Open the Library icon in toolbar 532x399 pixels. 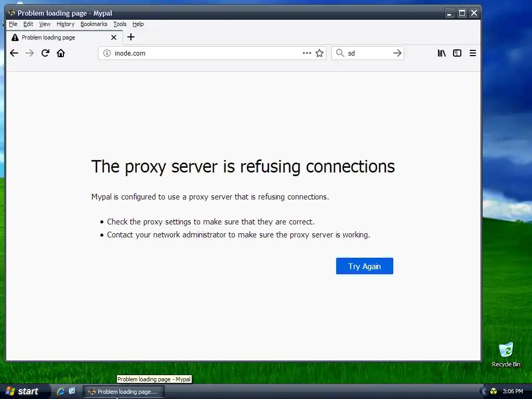click(442, 53)
